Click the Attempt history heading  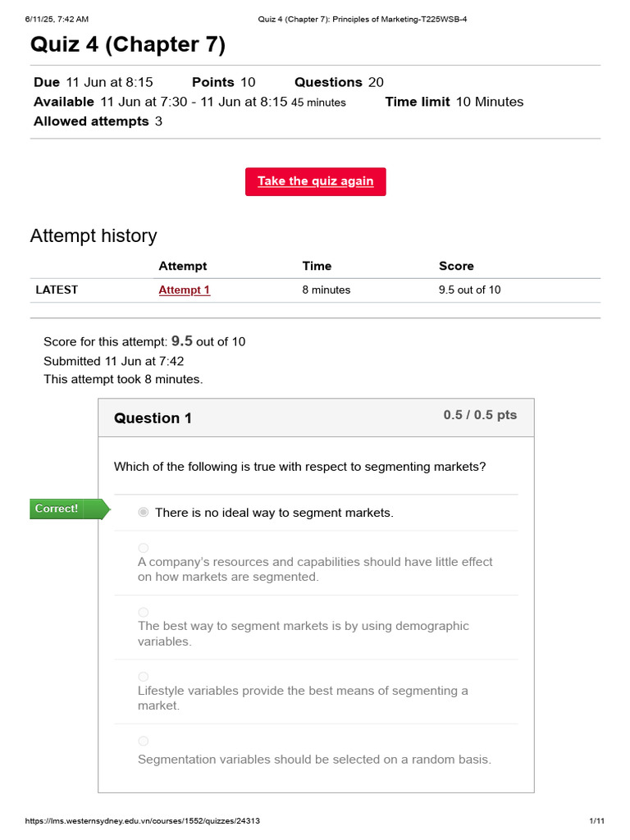(94, 236)
